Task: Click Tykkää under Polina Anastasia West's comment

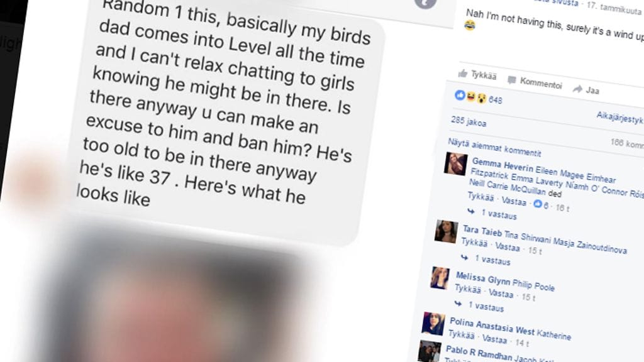Action: (x=461, y=335)
